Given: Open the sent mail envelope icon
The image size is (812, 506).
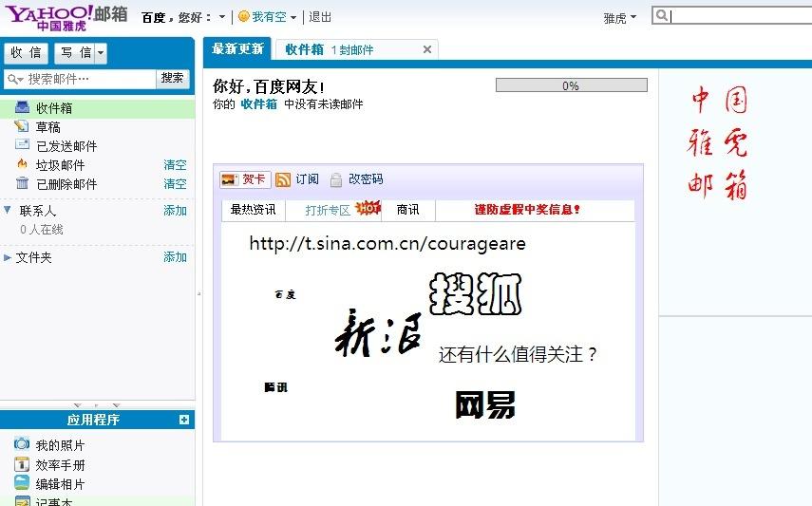Looking at the screenshot, I should click(x=22, y=144).
